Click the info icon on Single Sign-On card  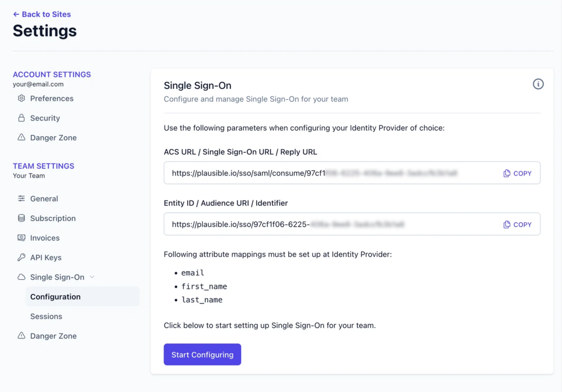pos(538,84)
